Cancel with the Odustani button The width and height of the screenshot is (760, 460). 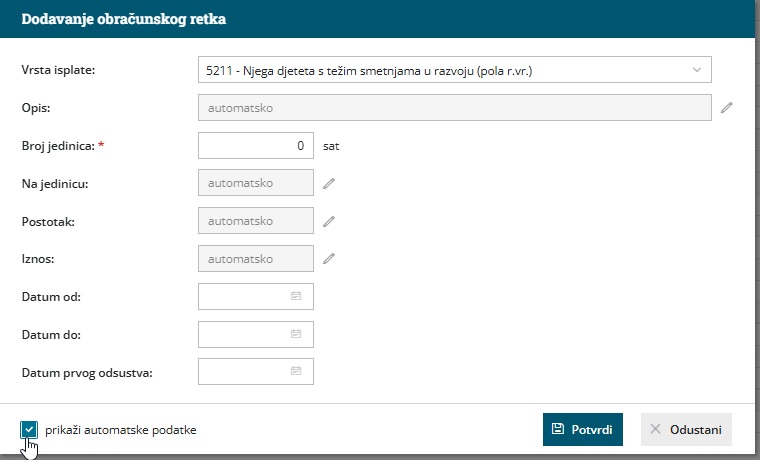[x=687, y=429]
